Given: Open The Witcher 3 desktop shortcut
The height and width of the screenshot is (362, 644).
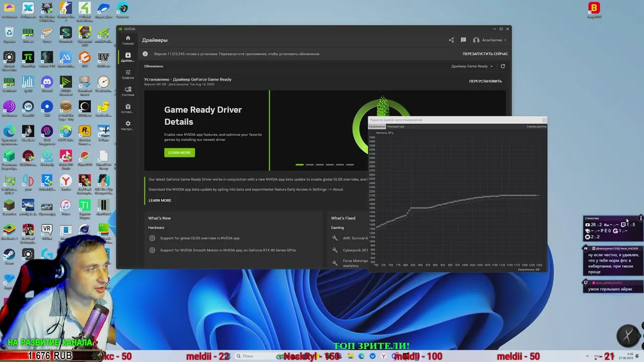Looking at the screenshot, I should (x=47, y=10).
